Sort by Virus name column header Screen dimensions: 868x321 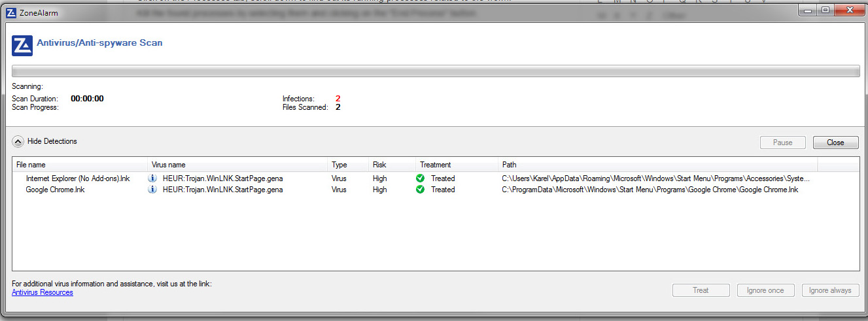pos(237,165)
